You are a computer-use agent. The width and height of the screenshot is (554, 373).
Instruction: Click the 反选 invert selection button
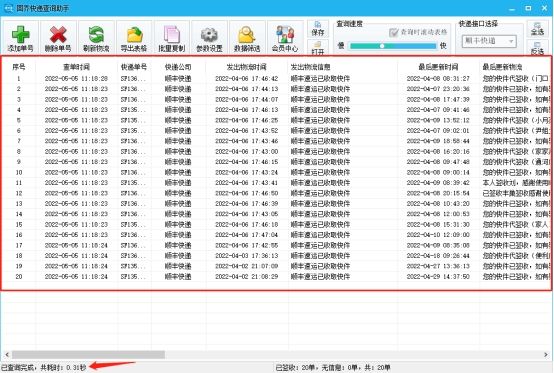[x=537, y=48]
